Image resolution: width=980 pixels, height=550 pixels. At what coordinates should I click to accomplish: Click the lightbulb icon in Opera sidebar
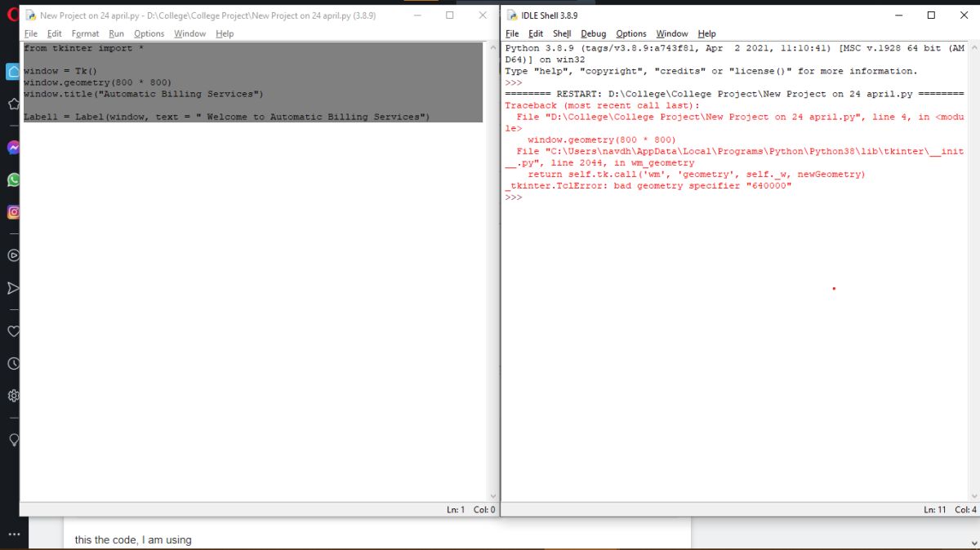coord(13,439)
